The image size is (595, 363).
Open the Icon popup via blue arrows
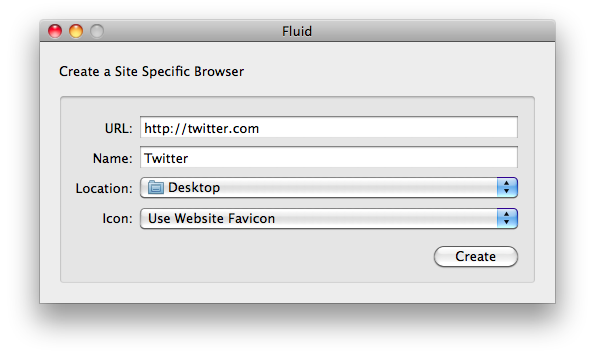(507, 218)
